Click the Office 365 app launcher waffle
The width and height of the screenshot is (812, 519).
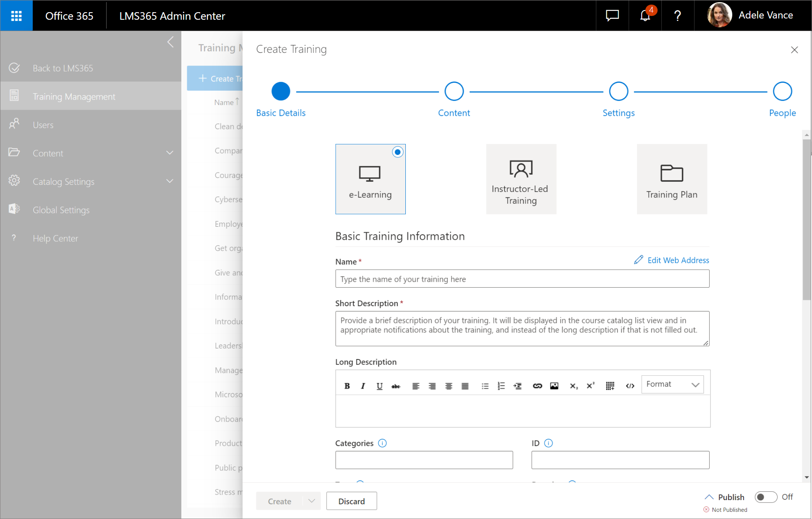coord(16,16)
